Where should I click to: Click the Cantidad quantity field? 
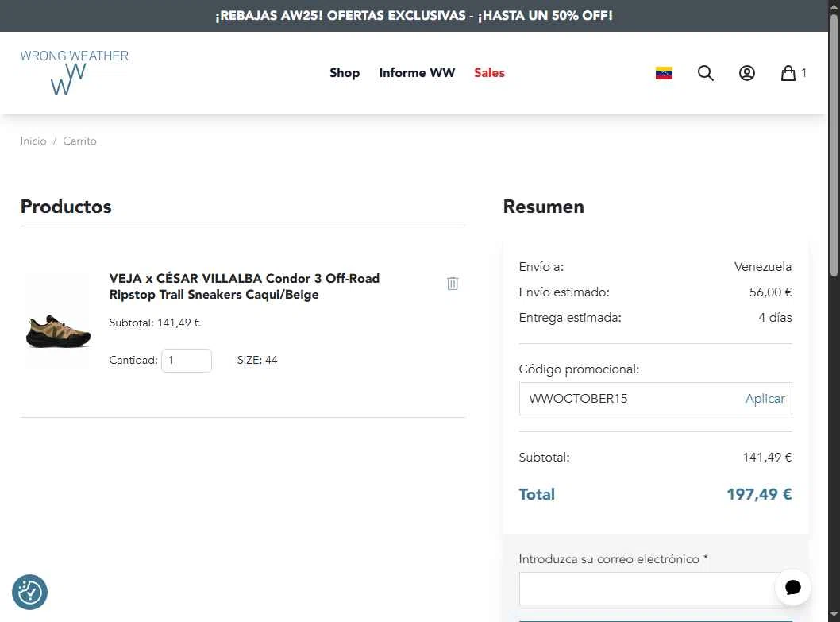(x=187, y=361)
